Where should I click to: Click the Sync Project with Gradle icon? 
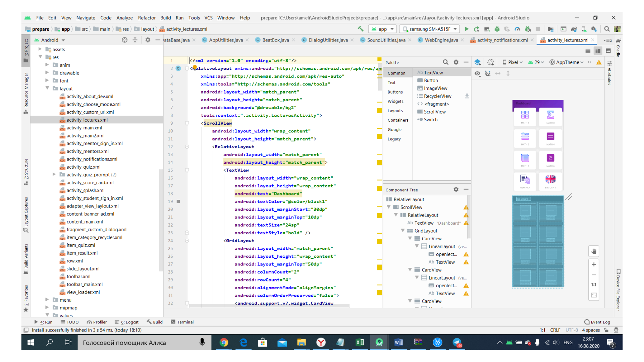(x=574, y=29)
